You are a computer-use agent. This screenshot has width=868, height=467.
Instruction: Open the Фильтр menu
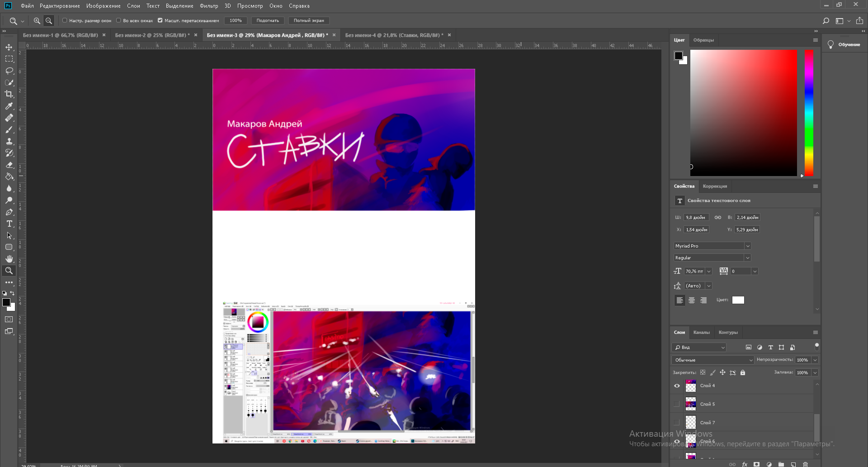coord(209,6)
